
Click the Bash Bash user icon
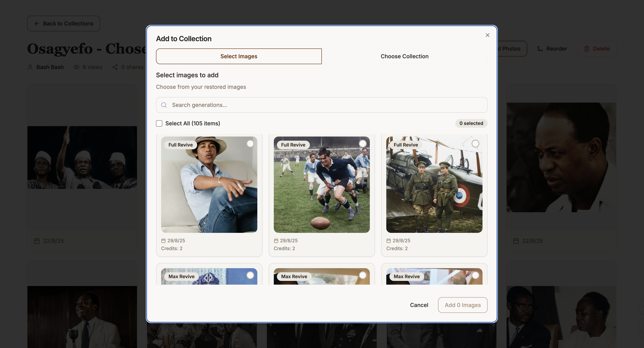pyautogui.click(x=30, y=67)
